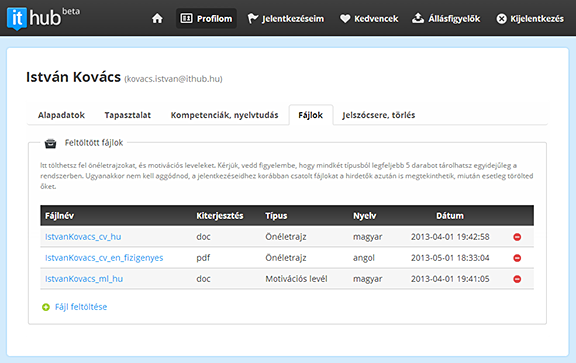Click the Fájlnév column header
This screenshot has height=363, width=576.
(x=60, y=216)
